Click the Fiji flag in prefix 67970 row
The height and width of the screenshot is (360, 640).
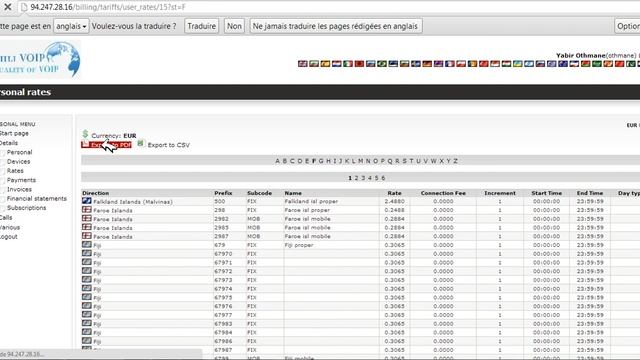[87, 253]
